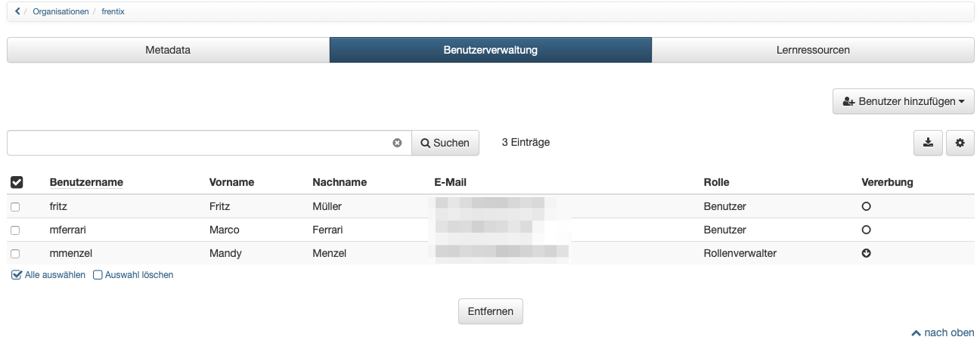The width and height of the screenshot is (980, 343).
Task: Toggle the select-all header checkbox
Action: point(17,182)
